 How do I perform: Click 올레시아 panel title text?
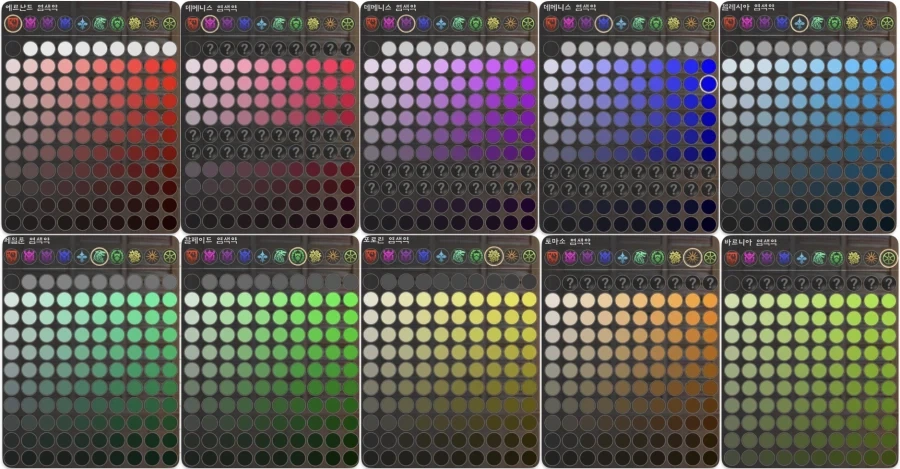coord(750,7)
